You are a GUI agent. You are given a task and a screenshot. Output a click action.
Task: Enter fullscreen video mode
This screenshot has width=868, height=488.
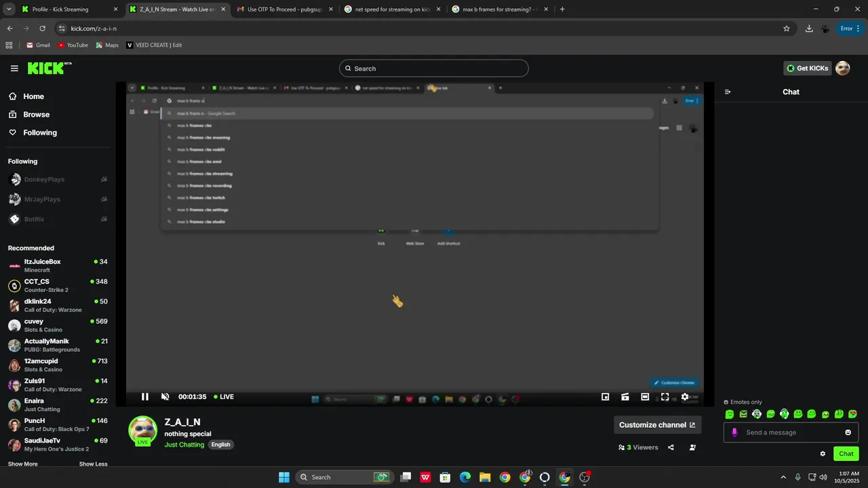(x=665, y=396)
